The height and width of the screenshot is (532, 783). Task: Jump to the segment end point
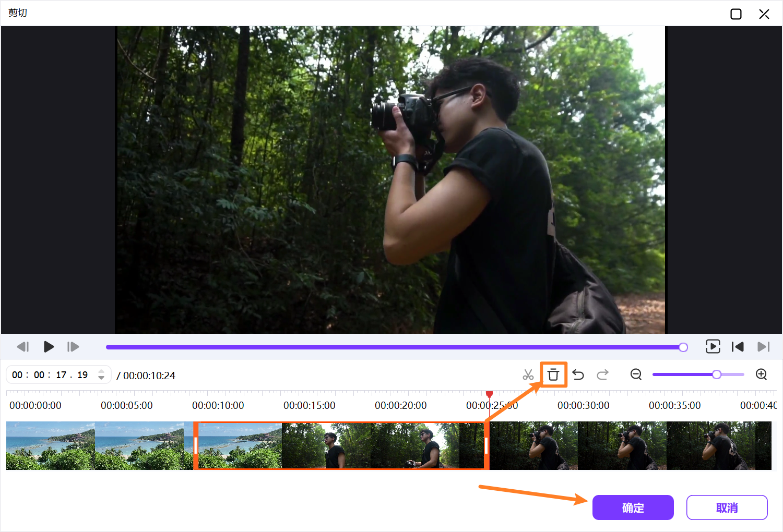[763, 347]
